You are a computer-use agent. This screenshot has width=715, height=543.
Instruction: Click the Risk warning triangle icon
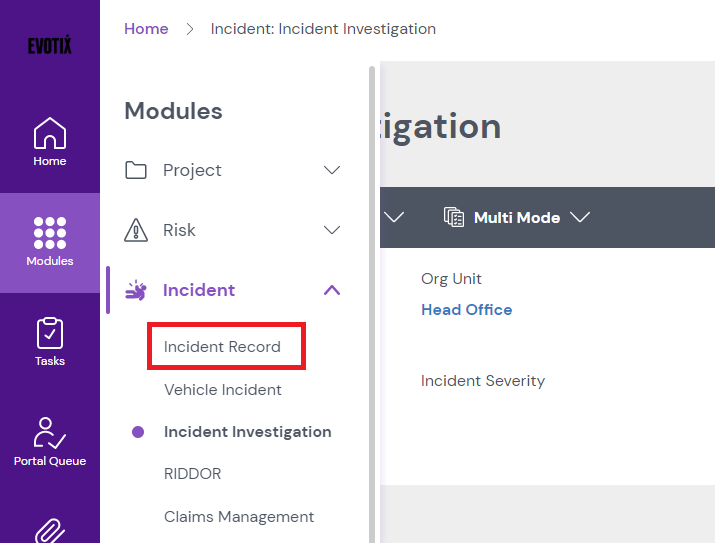pos(136,230)
